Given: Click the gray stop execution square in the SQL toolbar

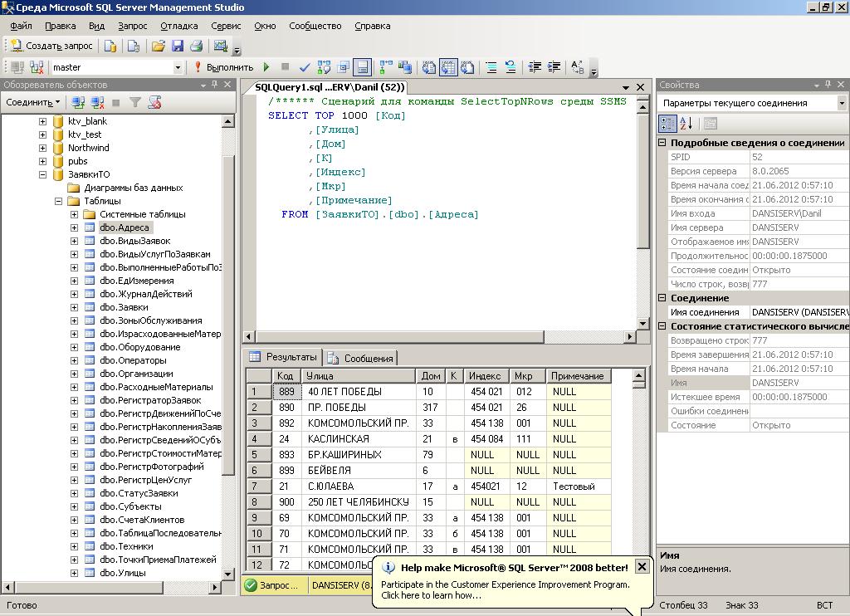Looking at the screenshot, I should pos(286,67).
